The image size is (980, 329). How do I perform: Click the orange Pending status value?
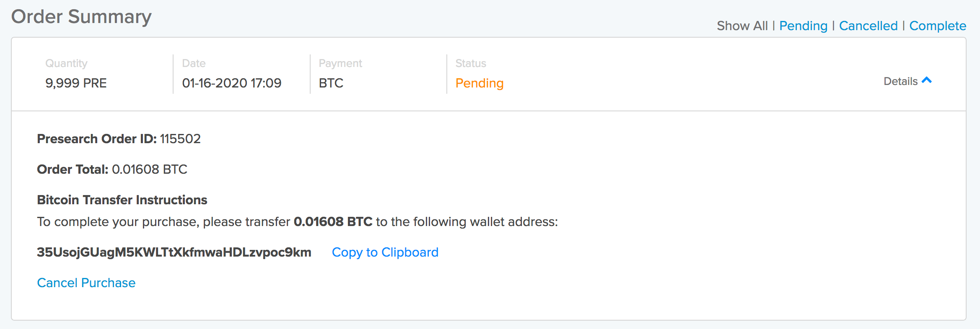tap(479, 83)
